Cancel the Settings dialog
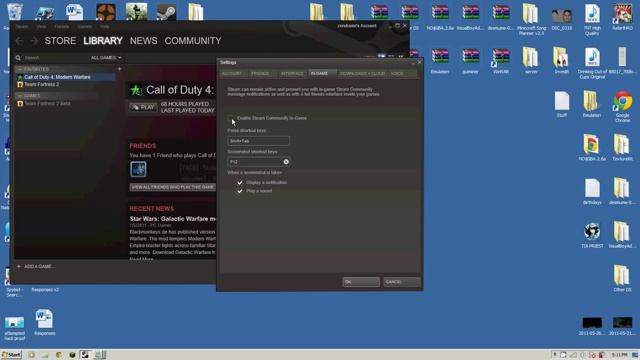This screenshot has width=640, height=360. click(x=402, y=282)
